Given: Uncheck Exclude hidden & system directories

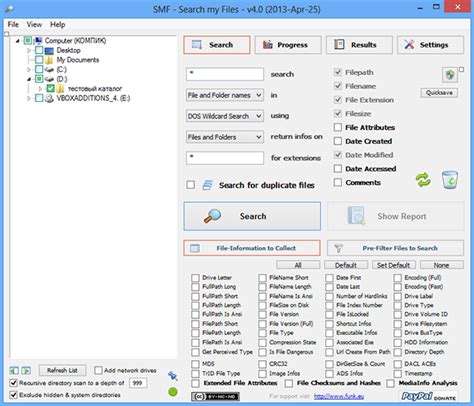Looking at the screenshot, I should point(13,395).
